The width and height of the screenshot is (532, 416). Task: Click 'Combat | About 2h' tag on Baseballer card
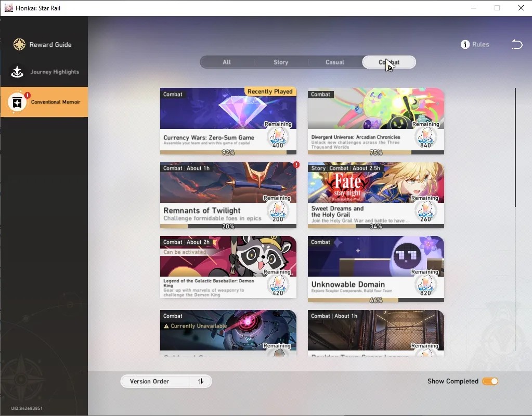click(x=186, y=242)
